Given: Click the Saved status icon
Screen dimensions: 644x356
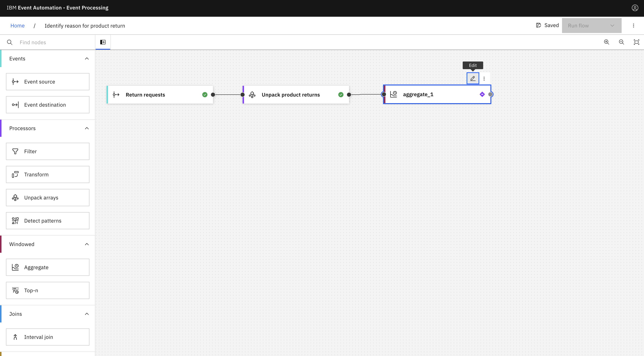Looking at the screenshot, I should pyautogui.click(x=539, y=25).
